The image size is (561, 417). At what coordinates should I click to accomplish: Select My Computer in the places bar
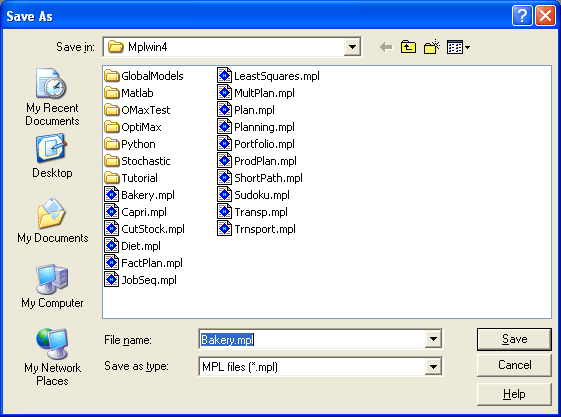pyautogui.click(x=52, y=286)
